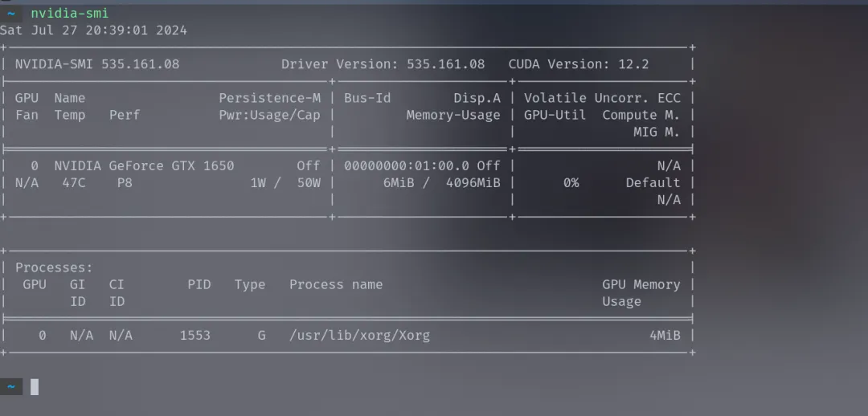The width and height of the screenshot is (868, 416).
Task: Click the NVIDIA GeForce GTX 1650 name
Action: 144,166
